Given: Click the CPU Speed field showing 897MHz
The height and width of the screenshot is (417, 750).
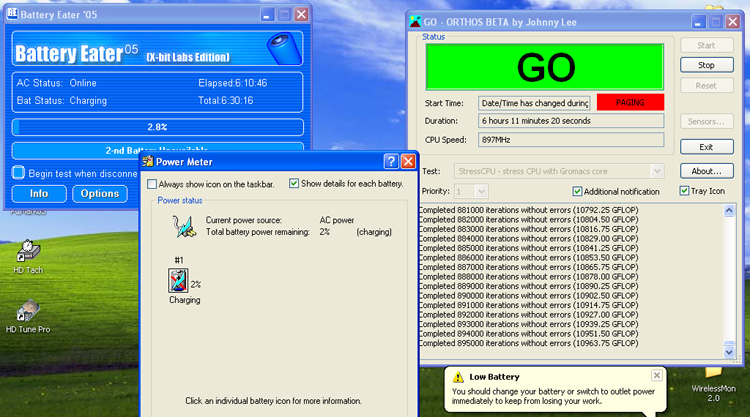Looking at the screenshot, I should click(571, 140).
